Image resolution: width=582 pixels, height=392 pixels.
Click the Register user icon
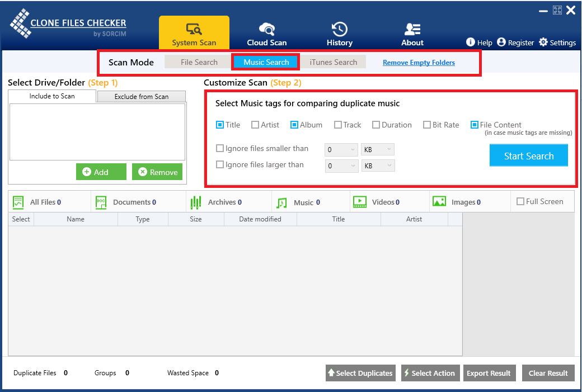501,42
